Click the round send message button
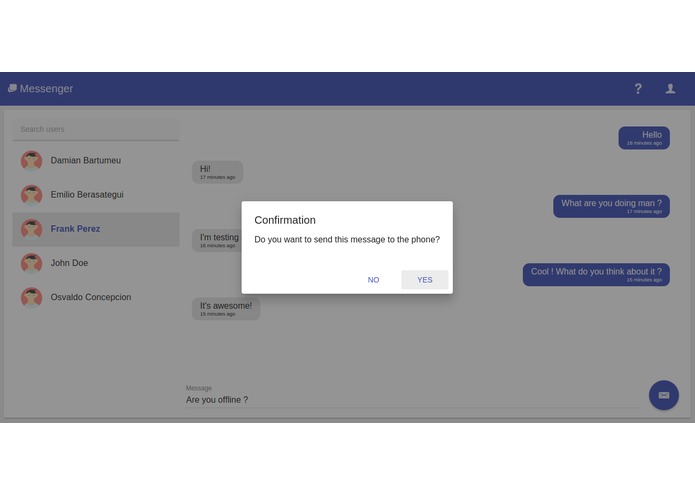695x494 pixels. [x=664, y=395]
